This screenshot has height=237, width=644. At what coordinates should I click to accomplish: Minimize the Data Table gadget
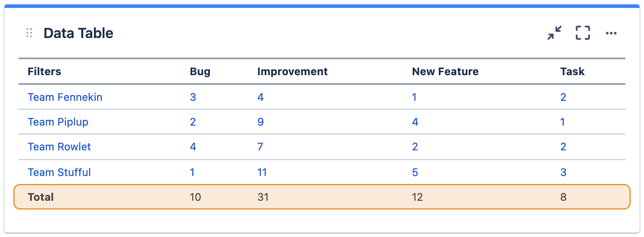[554, 33]
